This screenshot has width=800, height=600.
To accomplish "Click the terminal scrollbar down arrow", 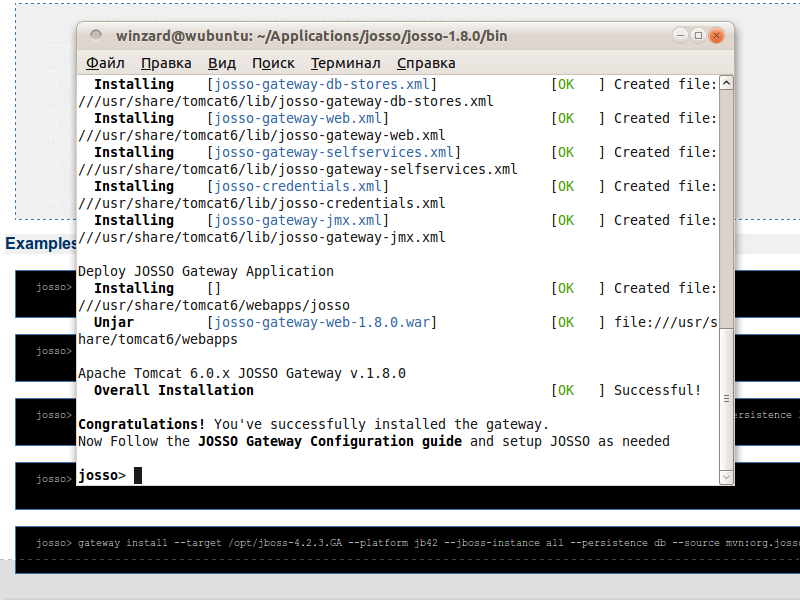I will coord(727,478).
